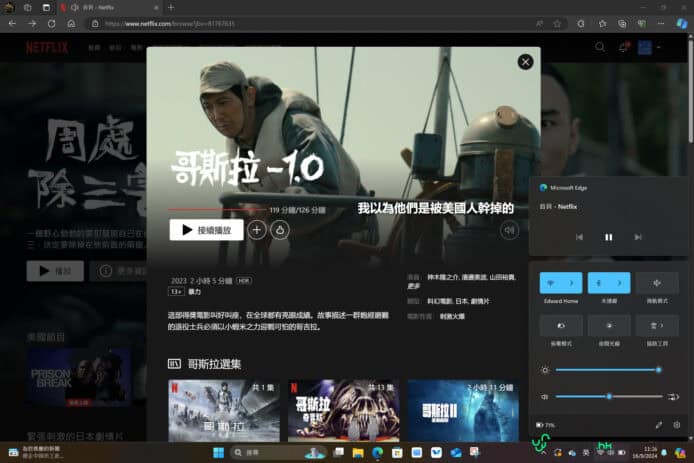Enable airplane mode (飛航模式)
This screenshot has height=463, width=694.
[x=656, y=282]
